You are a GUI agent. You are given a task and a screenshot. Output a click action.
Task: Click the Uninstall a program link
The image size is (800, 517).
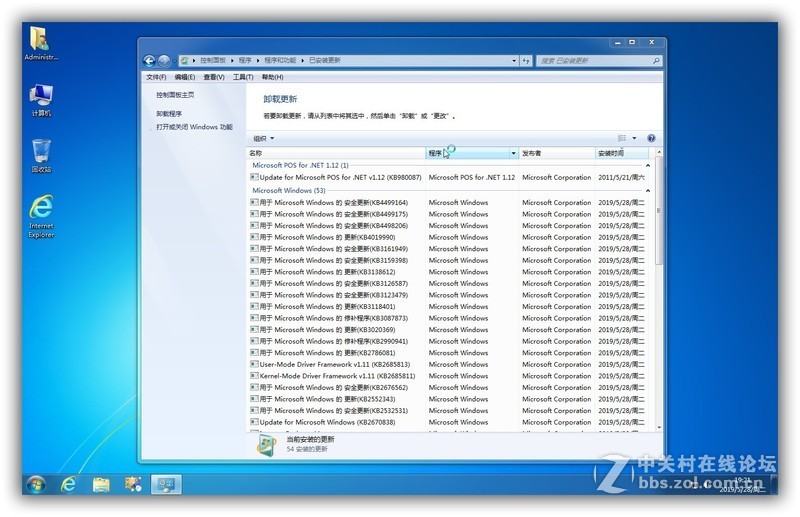169,114
